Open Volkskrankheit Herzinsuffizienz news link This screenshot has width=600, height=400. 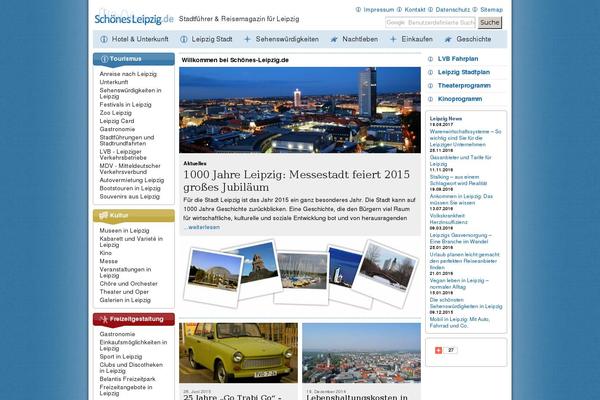tap(448, 219)
